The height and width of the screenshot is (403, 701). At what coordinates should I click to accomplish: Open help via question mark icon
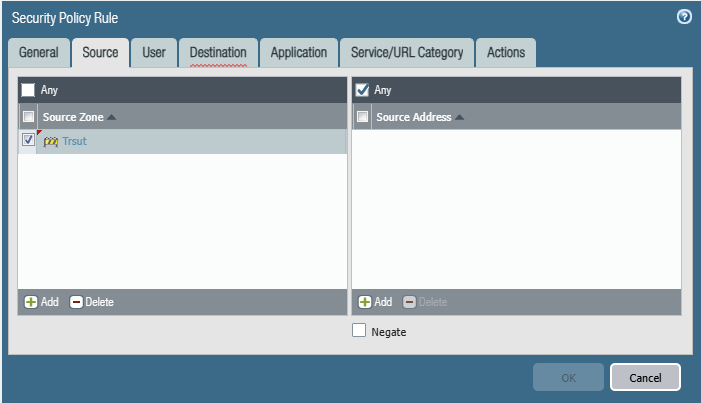(684, 17)
